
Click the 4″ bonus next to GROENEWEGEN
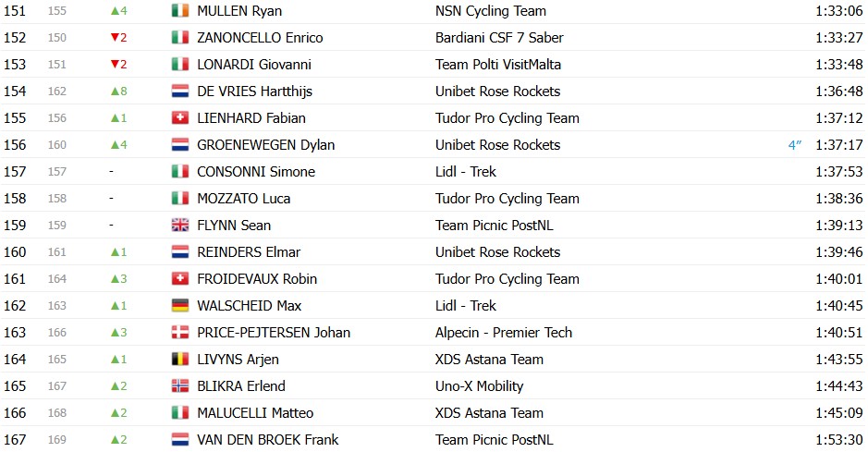click(795, 145)
